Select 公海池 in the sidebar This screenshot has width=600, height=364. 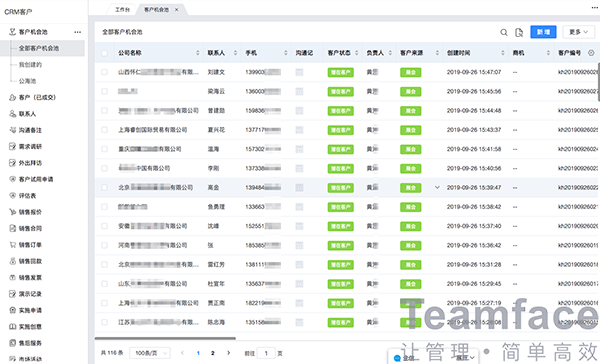coord(27,81)
